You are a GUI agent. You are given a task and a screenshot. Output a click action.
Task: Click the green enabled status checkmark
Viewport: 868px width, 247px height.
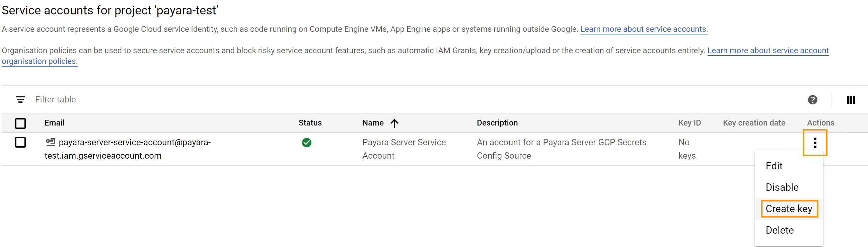point(307,143)
